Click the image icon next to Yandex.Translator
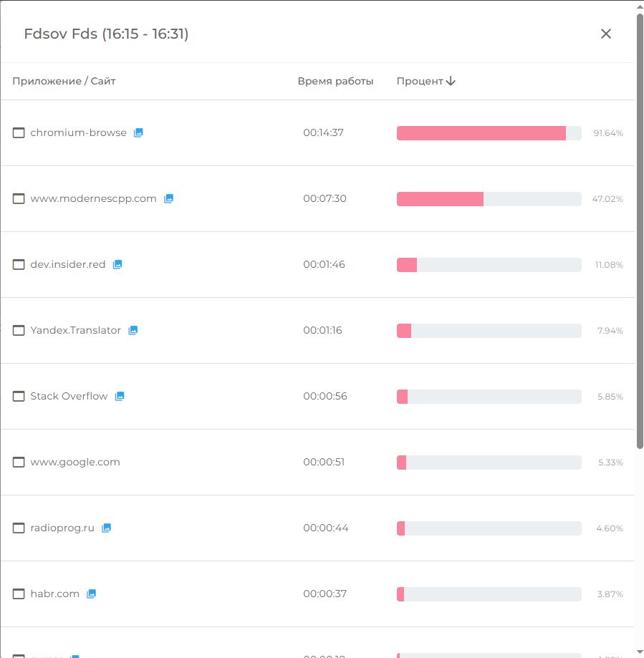Image resolution: width=644 pixels, height=658 pixels. 133,330
